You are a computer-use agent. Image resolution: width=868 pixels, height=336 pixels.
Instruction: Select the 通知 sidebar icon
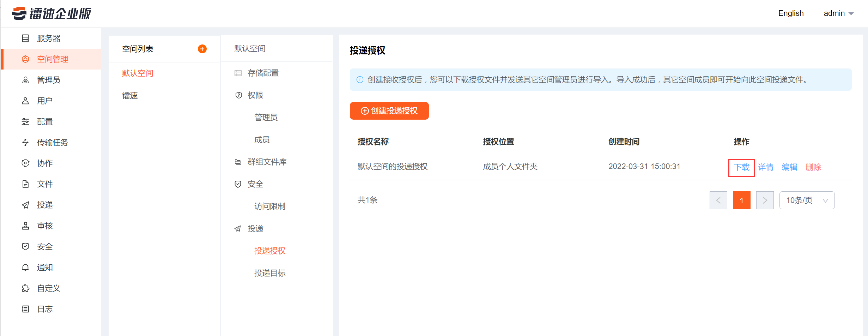45,267
